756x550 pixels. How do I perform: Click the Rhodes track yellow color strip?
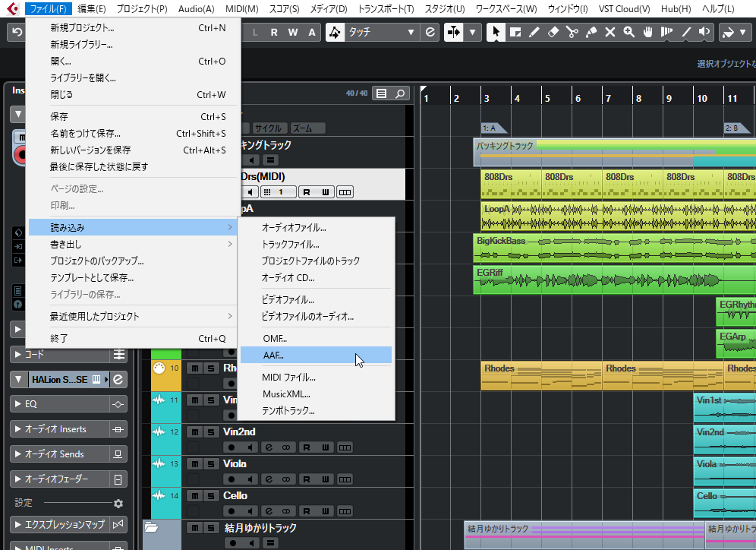coord(166,375)
